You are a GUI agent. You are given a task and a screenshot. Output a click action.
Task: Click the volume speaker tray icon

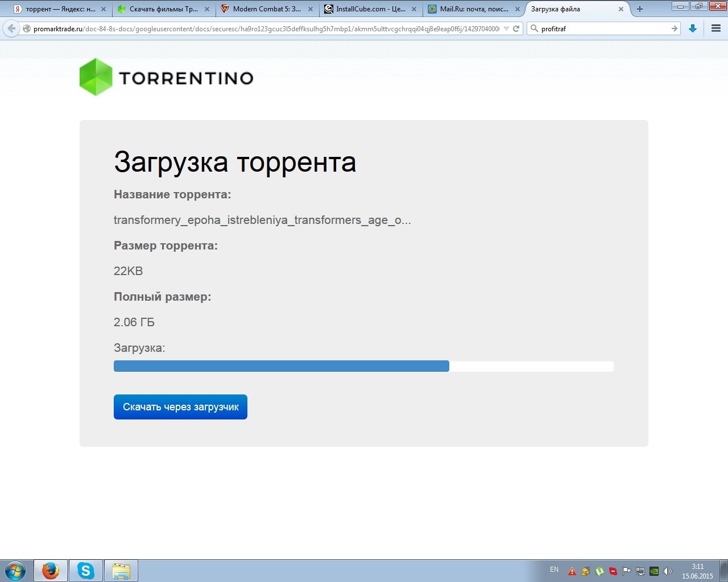pos(668,571)
